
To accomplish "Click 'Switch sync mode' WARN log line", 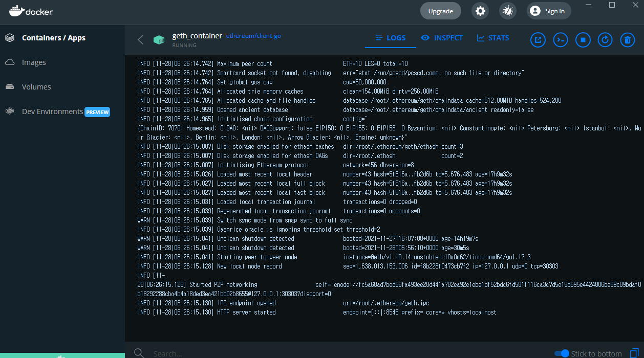I will [245, 220].
